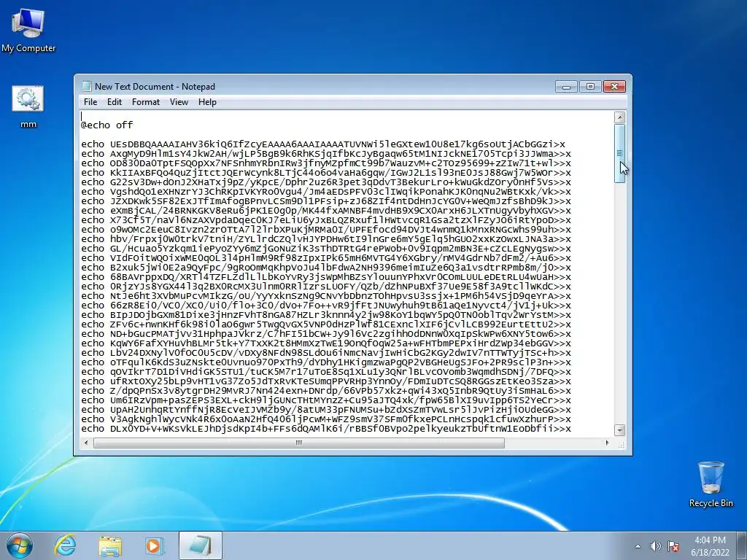The height and width of the screenshot is (560, 747).
Task: Launch Windows Media Player from taskbar
Action: pos(154,546)
